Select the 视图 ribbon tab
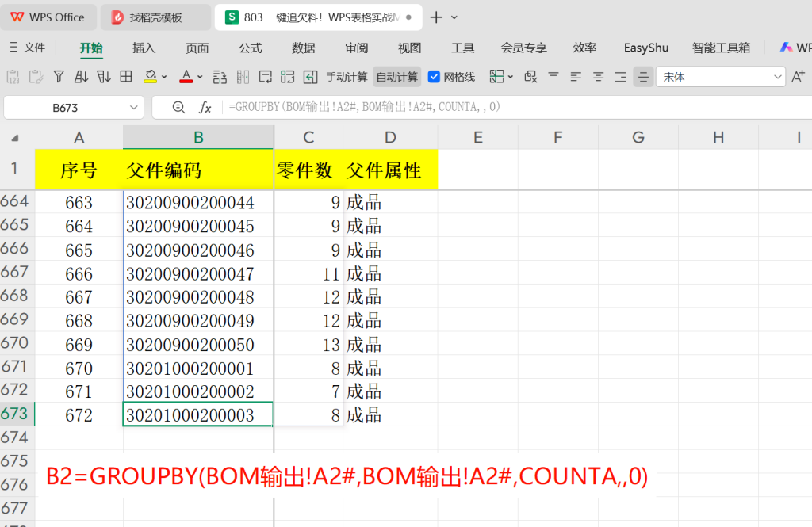 coord(410,48)
